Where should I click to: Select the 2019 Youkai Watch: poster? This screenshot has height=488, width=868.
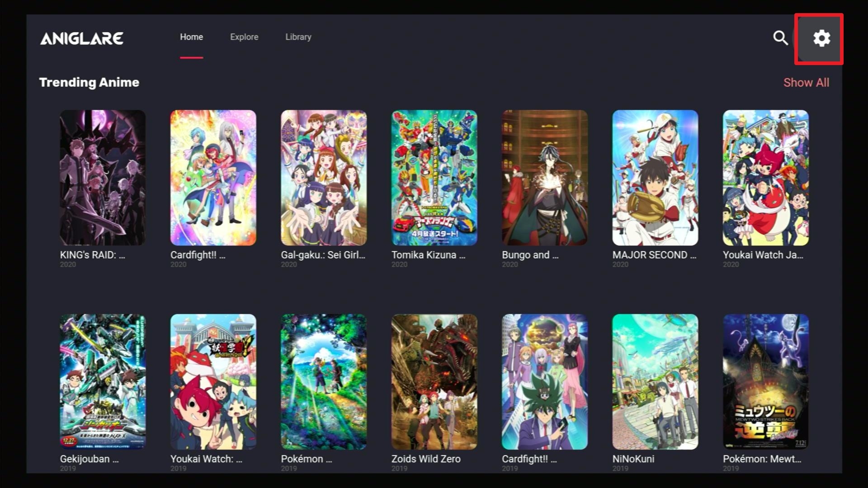[x=213, y=382]
